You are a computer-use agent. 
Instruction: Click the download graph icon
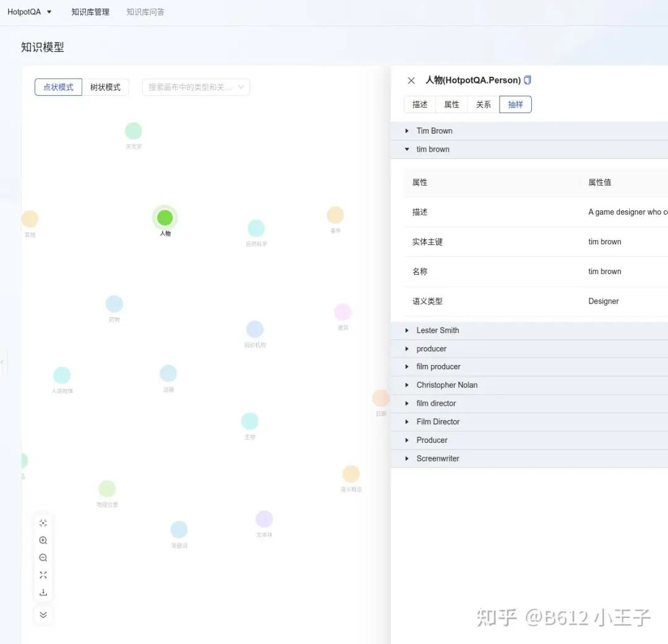43,592
